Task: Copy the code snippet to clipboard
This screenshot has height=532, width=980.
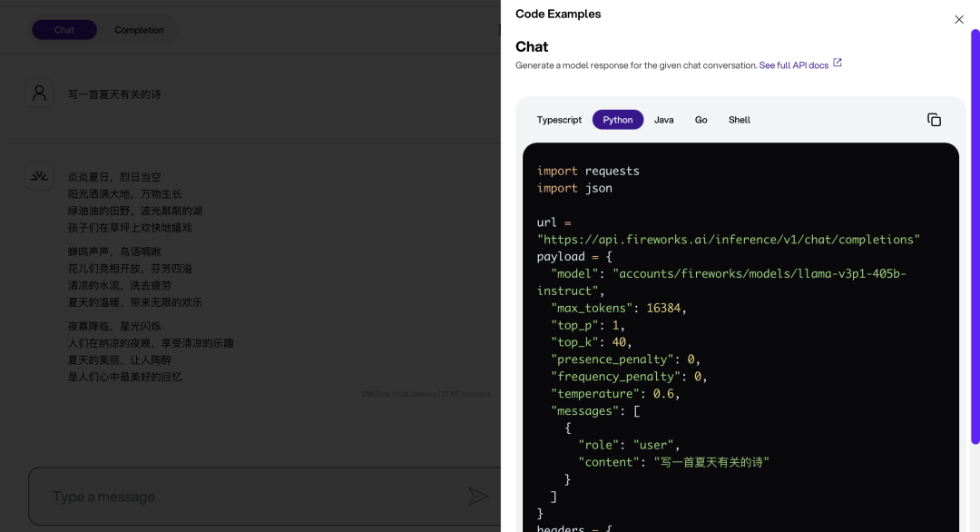Action: point(934,120)
